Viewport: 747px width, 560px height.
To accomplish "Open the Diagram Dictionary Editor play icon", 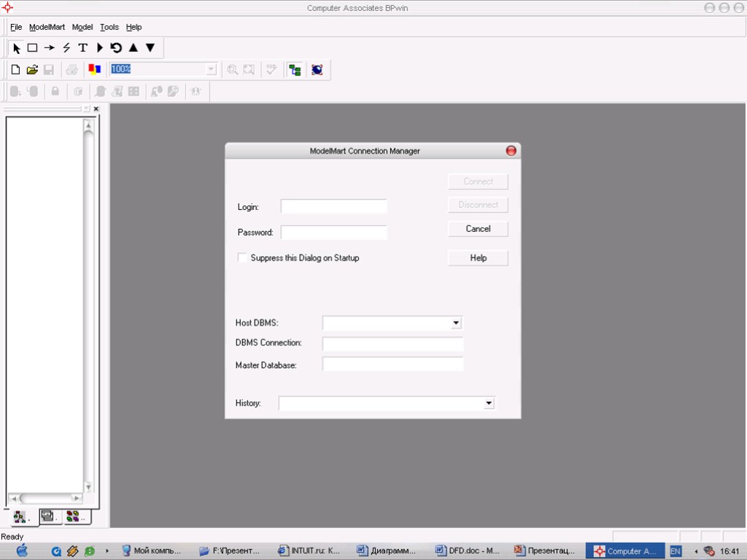I will 99,47.
